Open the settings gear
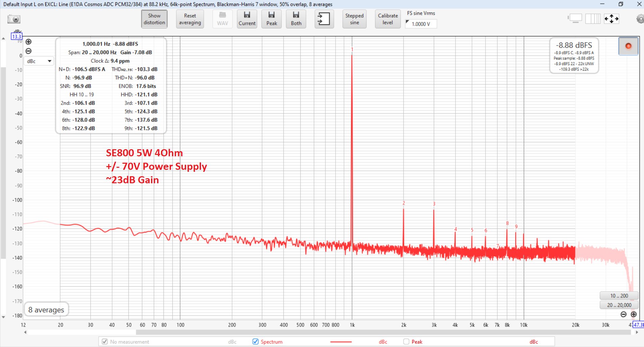 click(x=640, y=19)
